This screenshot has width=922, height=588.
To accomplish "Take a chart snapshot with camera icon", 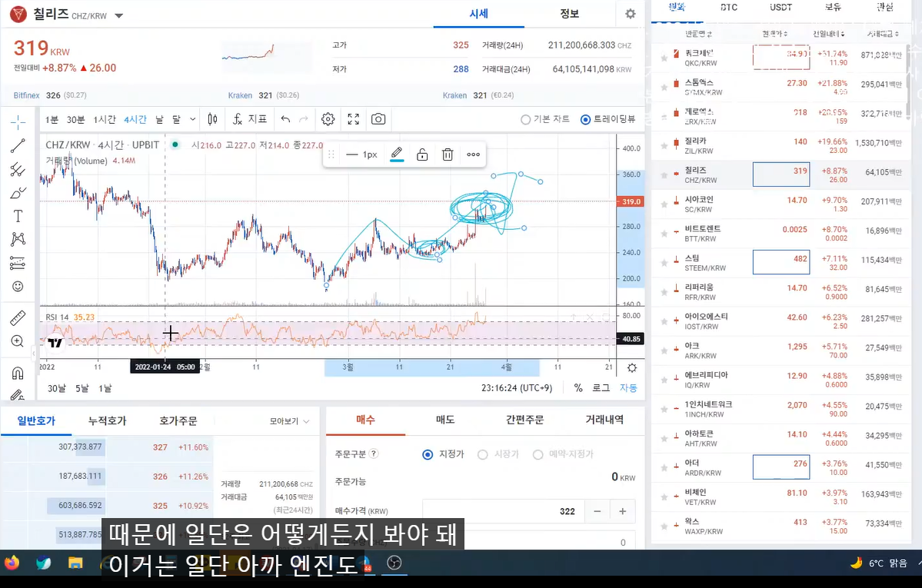I will (x=378, y=119).
